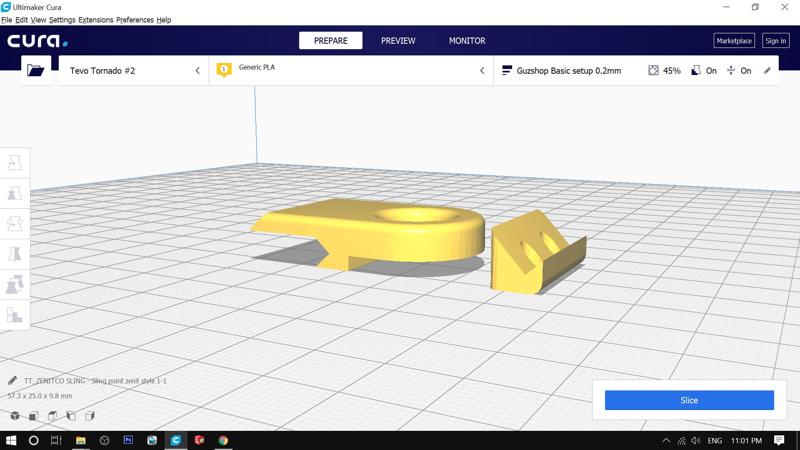Expand Guzshop Basic setup print settings
Image resolution: width=800 pixels, height=450 pixels.
click(x=636, y=70)
